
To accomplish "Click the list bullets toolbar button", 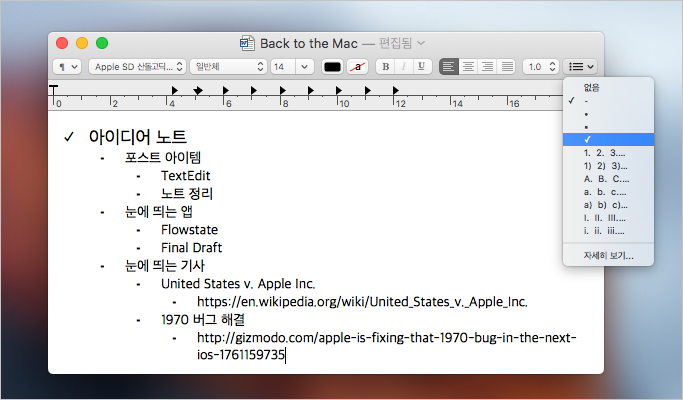I will 581,67.
